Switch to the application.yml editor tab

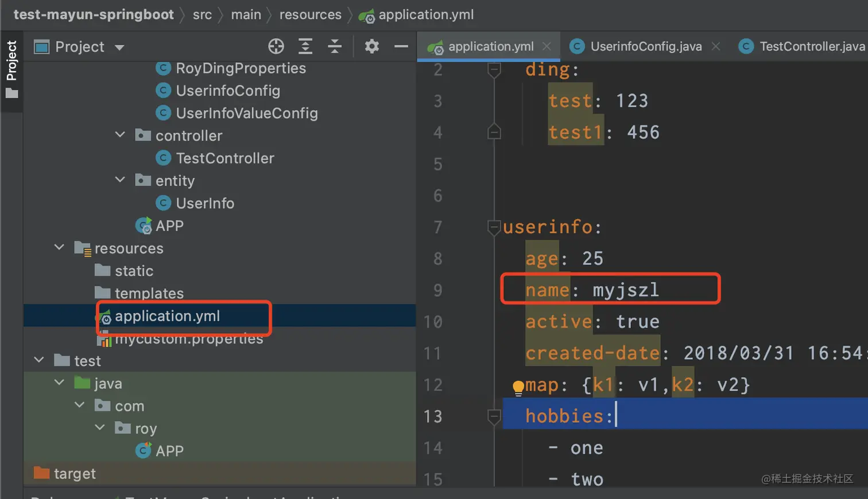(x=487, y=46)
